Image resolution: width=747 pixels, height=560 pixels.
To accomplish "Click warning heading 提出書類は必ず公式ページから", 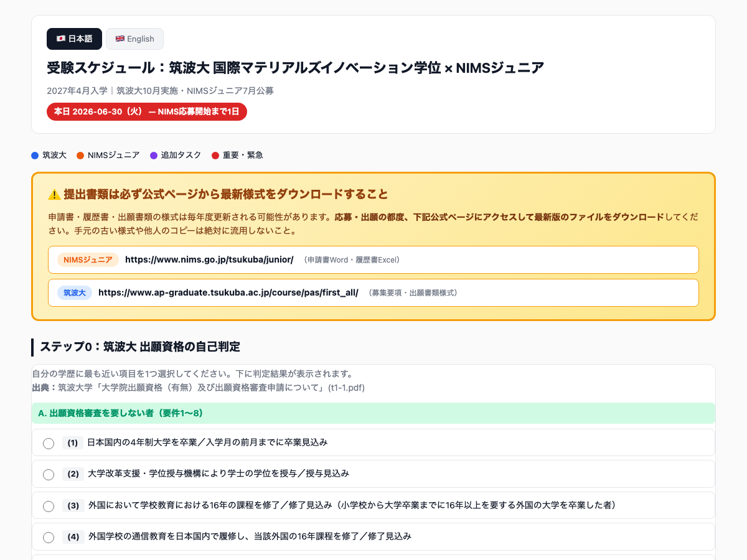I will point(226,195).
